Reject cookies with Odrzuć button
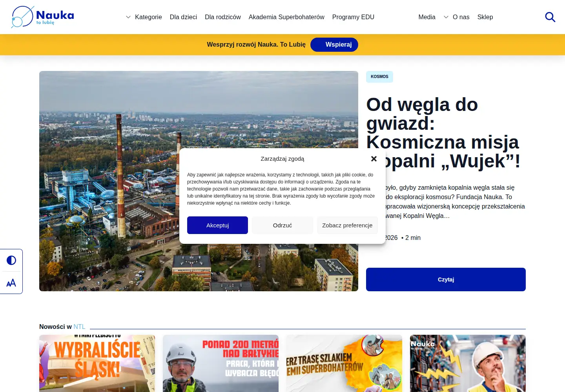The height and width of the screenshot is (392, 565). click(282, 225)
